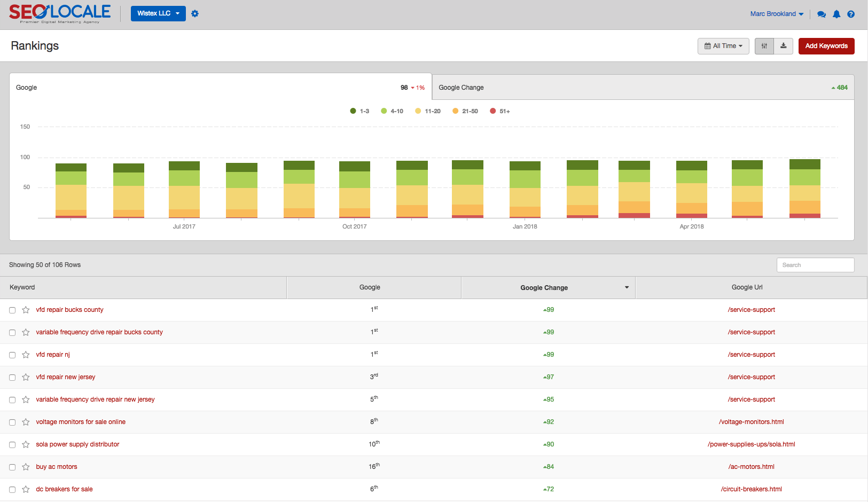Tick the dc breakers for sale checkbox
This screenshot has width=868, height=502.
click(12, 490)
